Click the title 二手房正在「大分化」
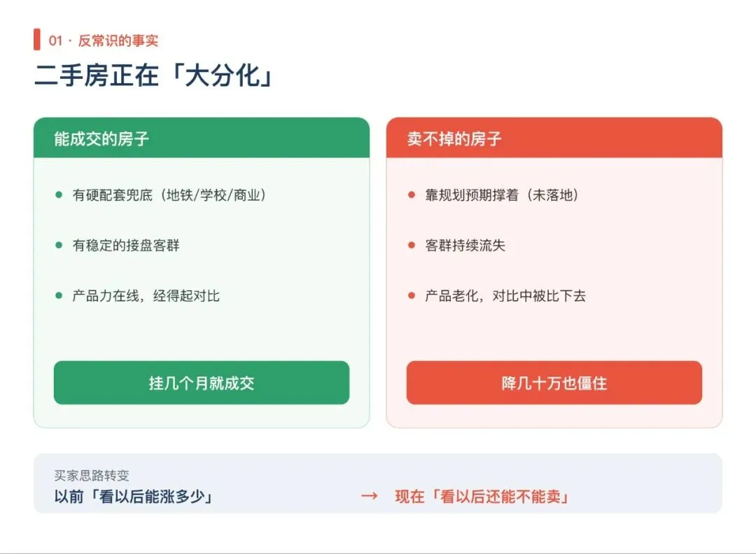Viewport: 756px width, 554px height. click(x=154, y=75)
